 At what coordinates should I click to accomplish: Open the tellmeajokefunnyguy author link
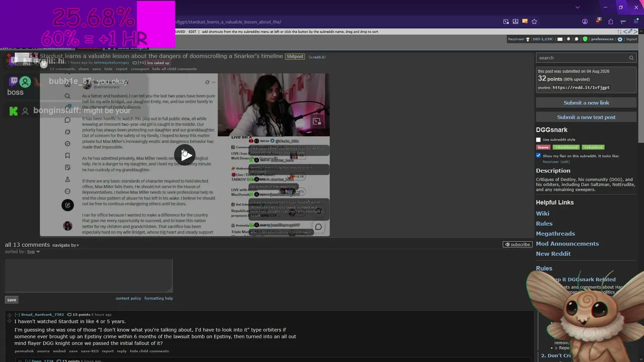tap(111, 63)
